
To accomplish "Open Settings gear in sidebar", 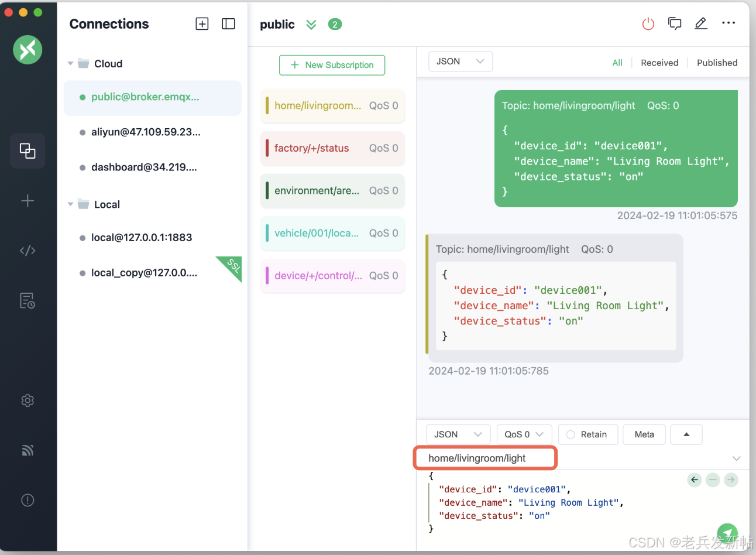I will 28,400.
